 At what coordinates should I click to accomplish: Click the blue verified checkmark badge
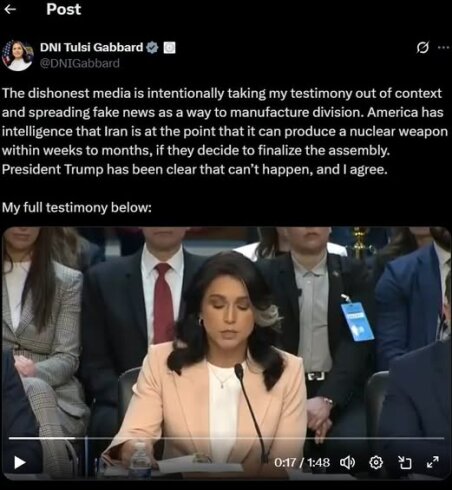point(152,48)
